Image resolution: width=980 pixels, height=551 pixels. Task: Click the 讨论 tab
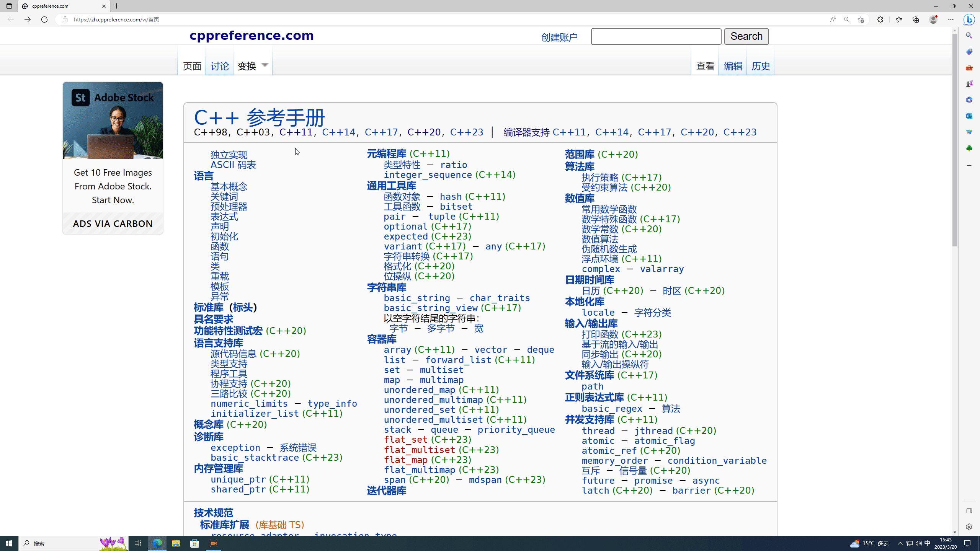[x=220, y=66]
